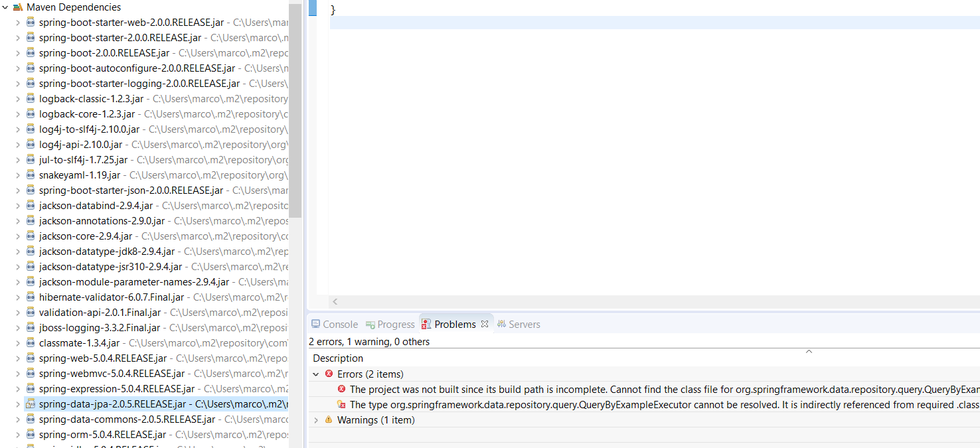980x448 pixels.
Task: Click jar icon of spring-data-jpa-2.0.5.RELEASE.jar
Action: tap(31, 404)
